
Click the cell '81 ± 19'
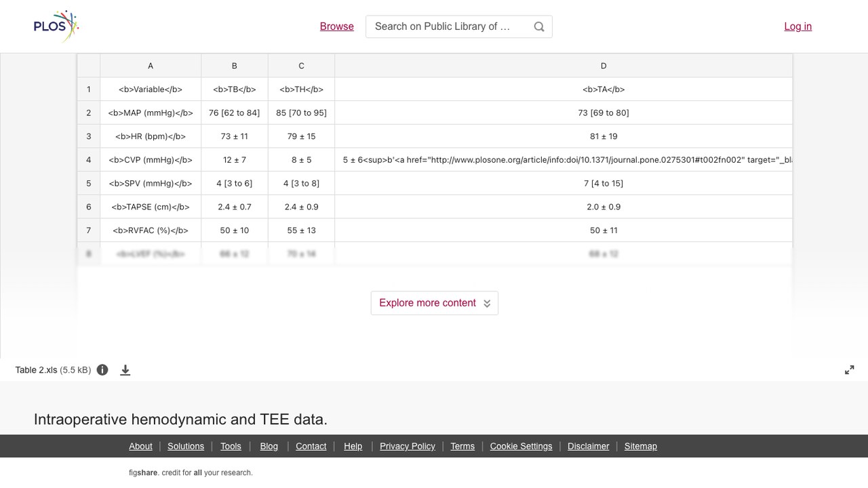(x=564, y=136)
